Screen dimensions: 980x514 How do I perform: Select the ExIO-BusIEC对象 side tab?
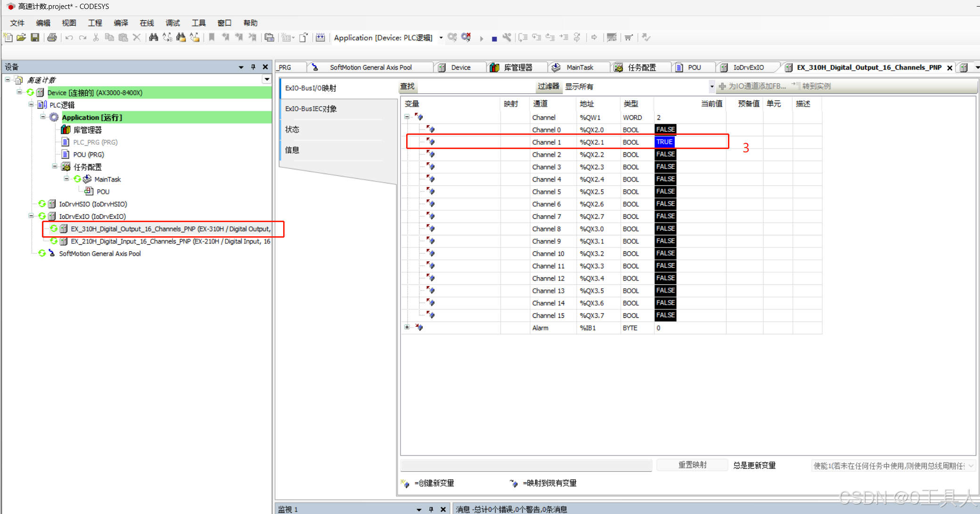click(x=311, y=109)
